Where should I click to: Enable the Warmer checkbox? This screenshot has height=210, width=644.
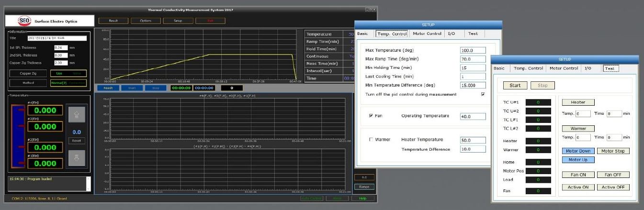coord(371,140)
